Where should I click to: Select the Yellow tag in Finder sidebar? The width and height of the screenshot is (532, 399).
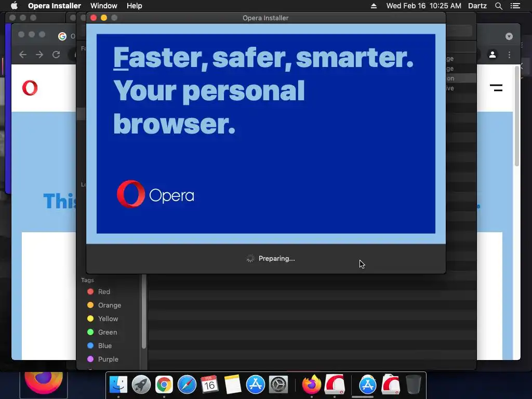point(102,319)
